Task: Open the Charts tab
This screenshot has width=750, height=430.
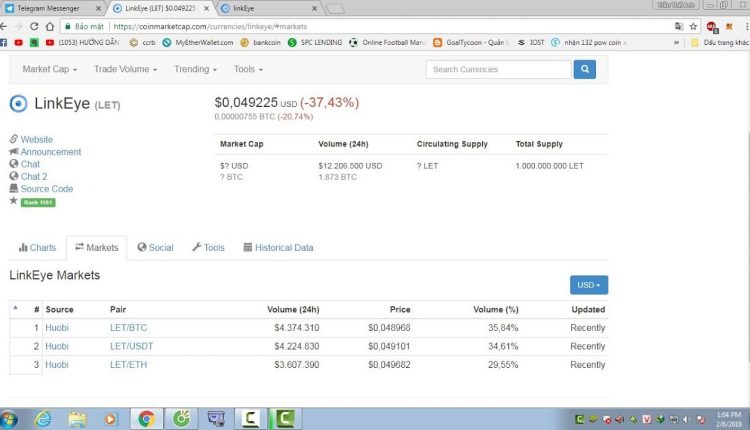Action: click(x=37, y=248)
